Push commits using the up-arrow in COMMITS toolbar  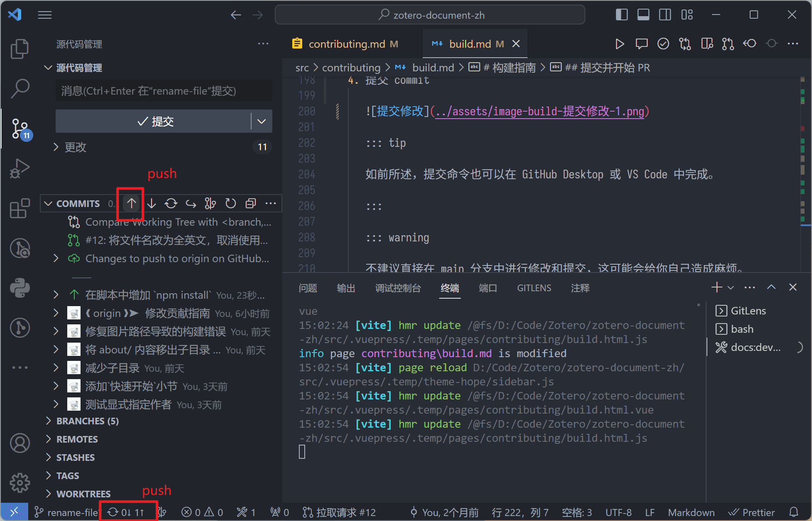pos(131,203)
